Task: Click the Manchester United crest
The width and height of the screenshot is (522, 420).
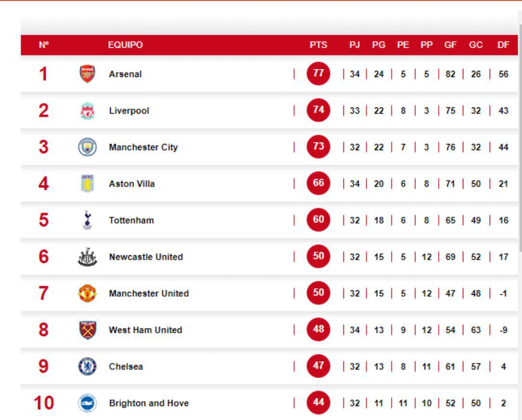Action: (87, 293)
